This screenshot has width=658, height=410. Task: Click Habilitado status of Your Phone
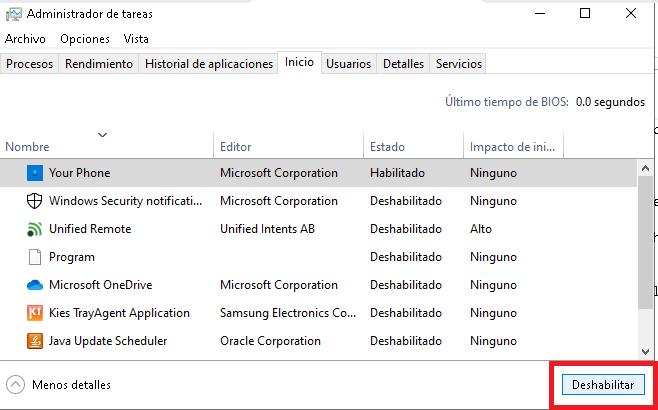(x=397, y=173)
